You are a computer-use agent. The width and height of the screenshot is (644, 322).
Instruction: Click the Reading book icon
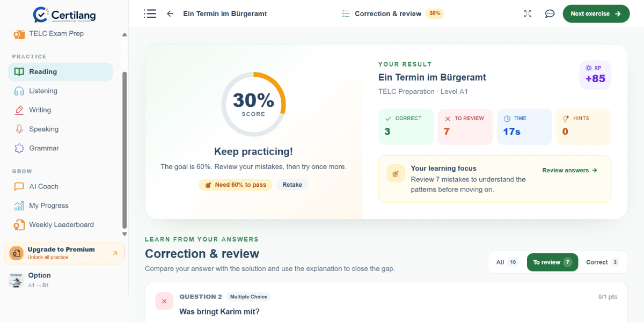click(x=19, y=72)
